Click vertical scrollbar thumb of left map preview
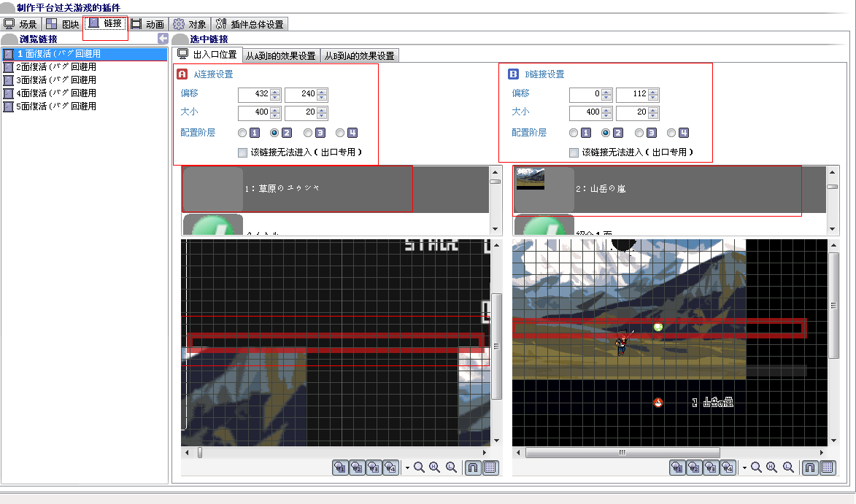The height and width of the screenshot is (504, 856). point(496,346)
